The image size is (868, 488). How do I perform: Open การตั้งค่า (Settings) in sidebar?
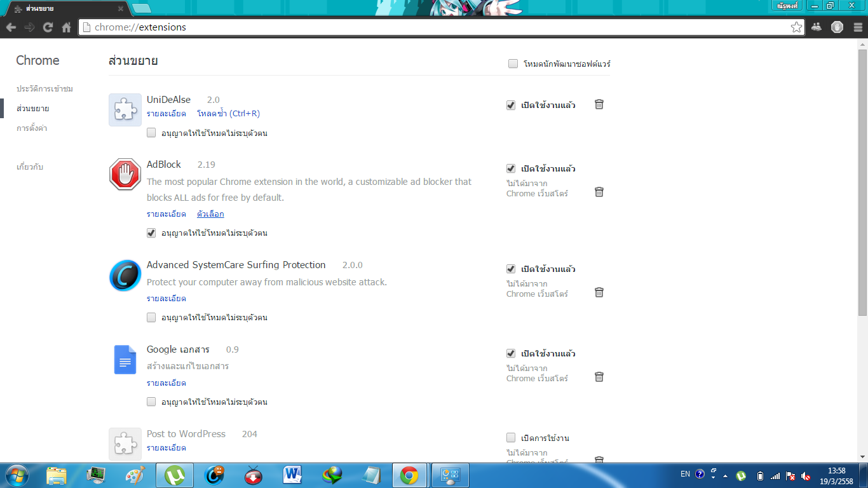[32, 128]
